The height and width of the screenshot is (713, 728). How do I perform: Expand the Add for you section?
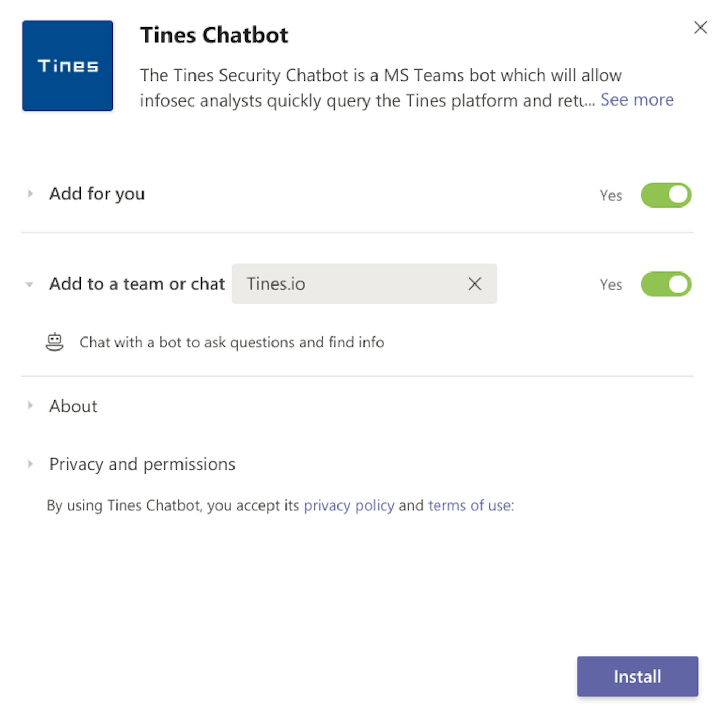[x=30, y=194]
